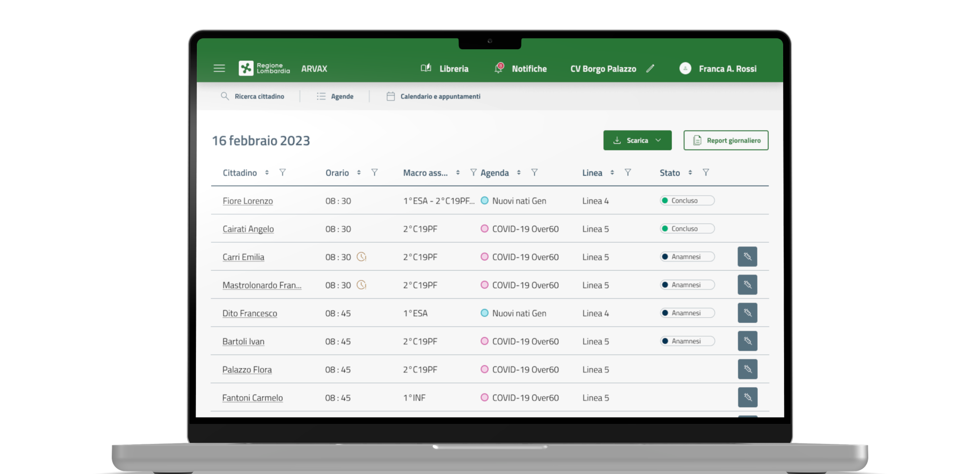Filter the Macro ass... column
The image size is (980, 474).
[x=473, y=172]
